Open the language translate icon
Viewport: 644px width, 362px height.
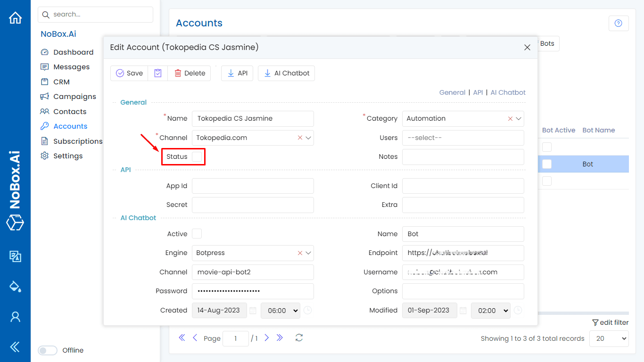pos(16,256)
